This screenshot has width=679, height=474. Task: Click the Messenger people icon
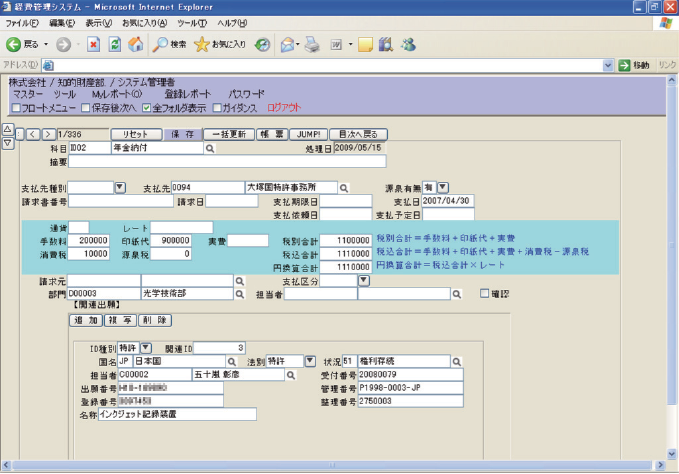(408, 44)
